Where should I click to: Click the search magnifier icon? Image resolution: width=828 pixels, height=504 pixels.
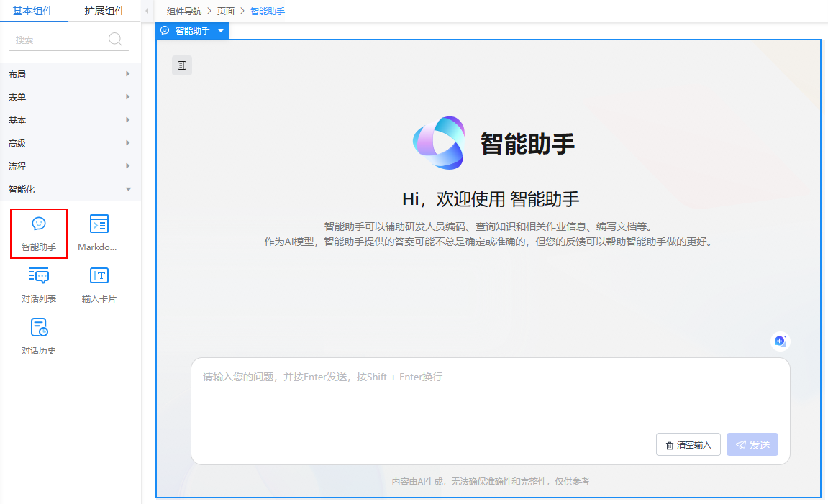(115, 39)
